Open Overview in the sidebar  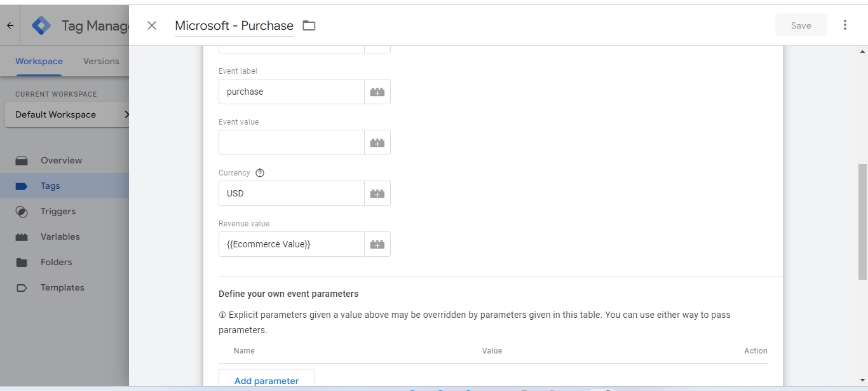61,160
